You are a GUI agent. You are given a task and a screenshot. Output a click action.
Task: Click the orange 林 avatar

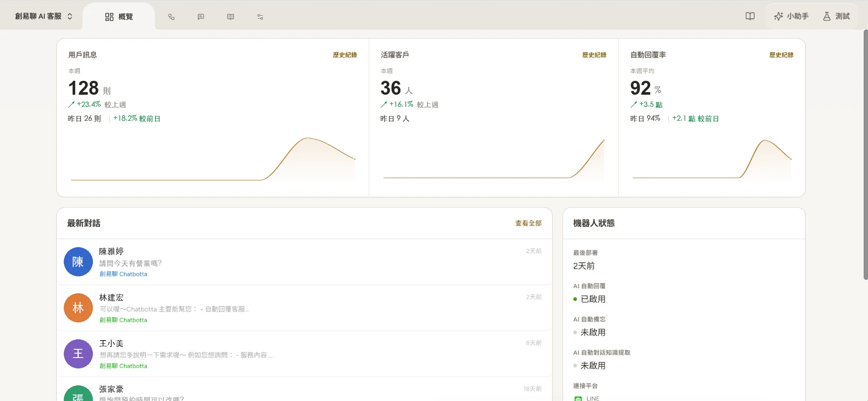coord(78,308)
